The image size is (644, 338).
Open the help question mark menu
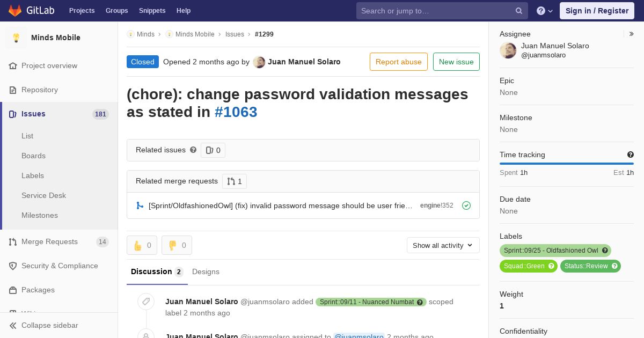(545, 11)
